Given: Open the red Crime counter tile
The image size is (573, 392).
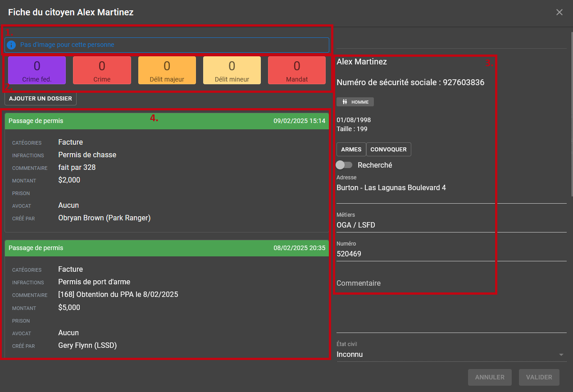Looking at the screenshot, I should (102, 70).
